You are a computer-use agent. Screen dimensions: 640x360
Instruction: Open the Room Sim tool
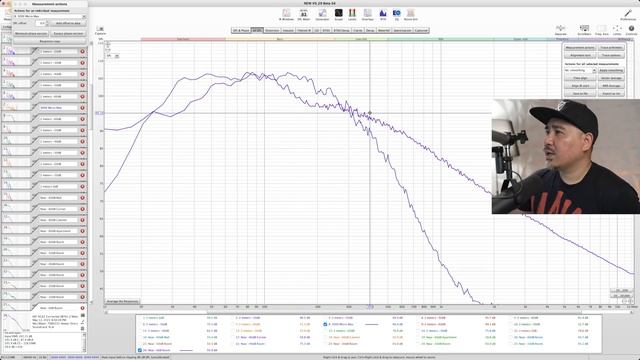click(x=411, y=15)
